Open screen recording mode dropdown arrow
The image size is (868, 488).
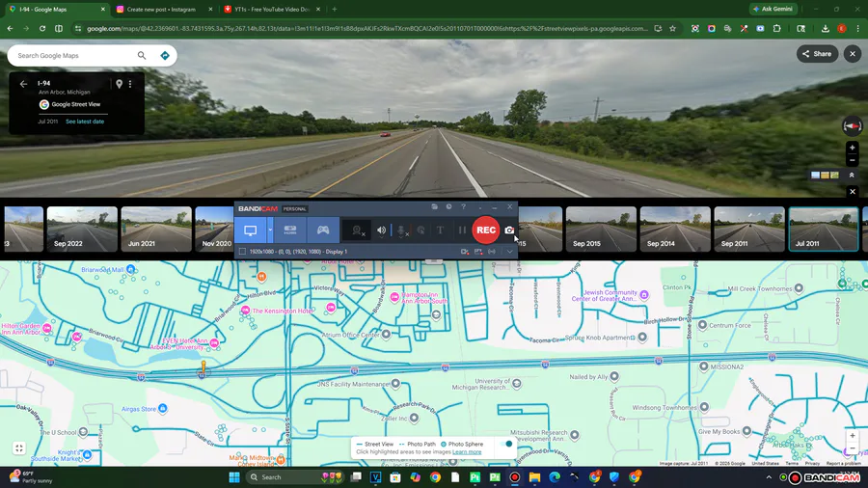[270, 230]
